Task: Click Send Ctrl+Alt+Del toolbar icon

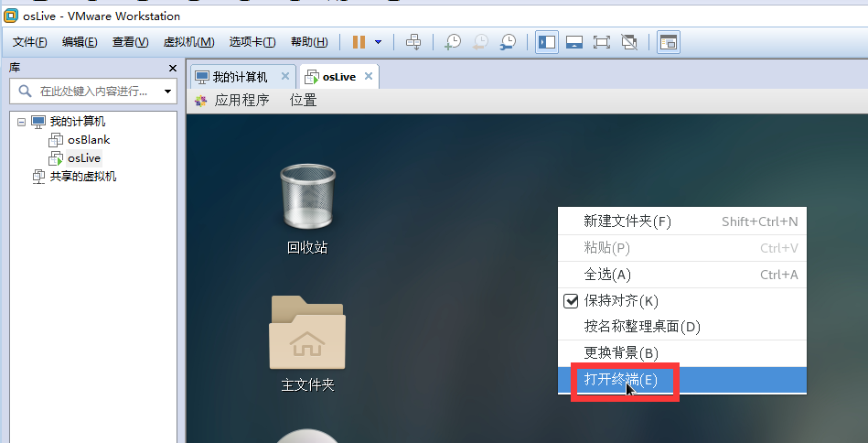Action: point(413,42)
